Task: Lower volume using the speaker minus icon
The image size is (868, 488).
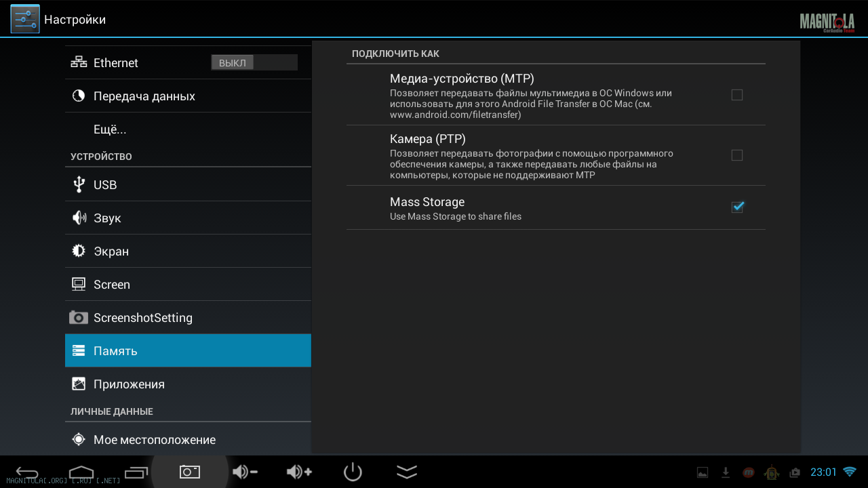Action: [x=245, y=472]
